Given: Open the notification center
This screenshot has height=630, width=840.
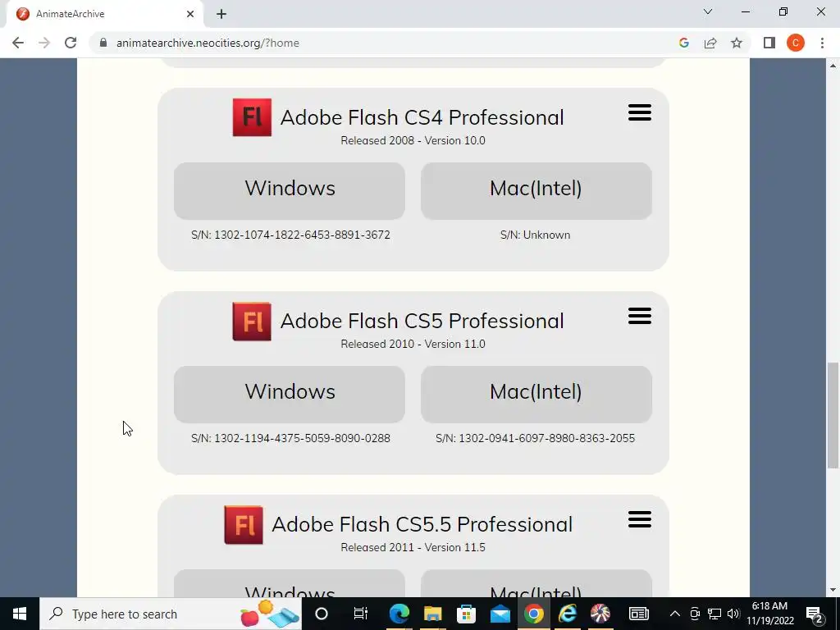Looking at the screenshot, I should (x=815, y=614).
